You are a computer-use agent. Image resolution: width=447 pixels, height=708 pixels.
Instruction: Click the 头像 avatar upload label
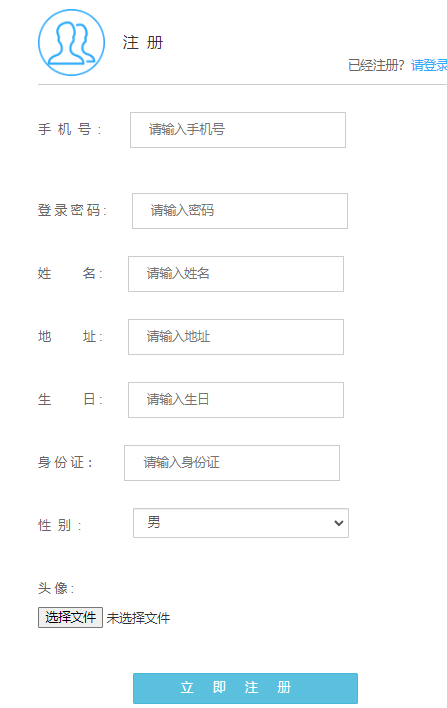[56, 588]
